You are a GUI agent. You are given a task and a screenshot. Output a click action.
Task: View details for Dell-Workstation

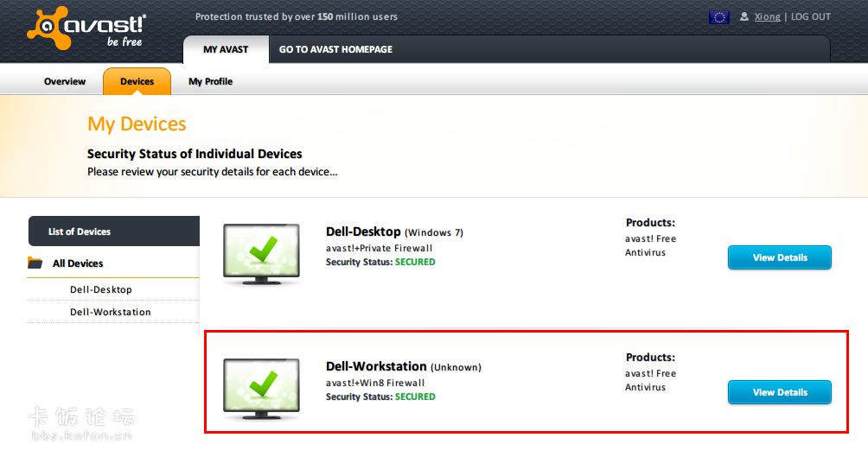(779, 392)
